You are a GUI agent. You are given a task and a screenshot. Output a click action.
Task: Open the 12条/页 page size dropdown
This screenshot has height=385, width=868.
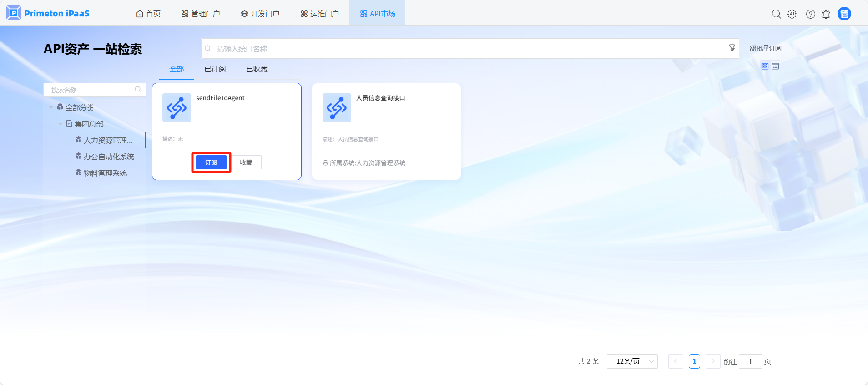(632, 361)
